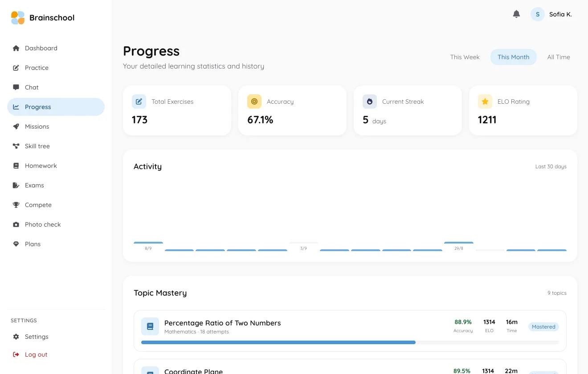Navigate to Skill tree
Screen dimensions: 588x374
pyautogui.click(x=56, y=146)
